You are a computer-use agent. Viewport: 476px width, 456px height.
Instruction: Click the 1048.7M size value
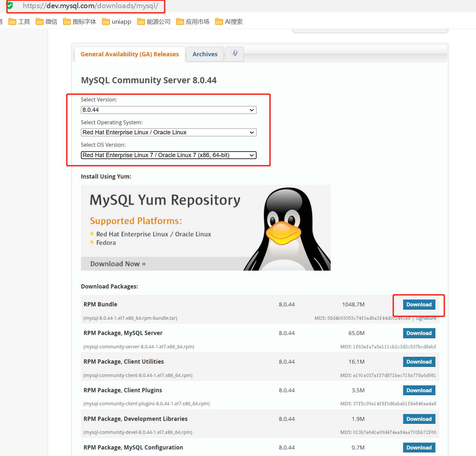click(x=353, y=304)
